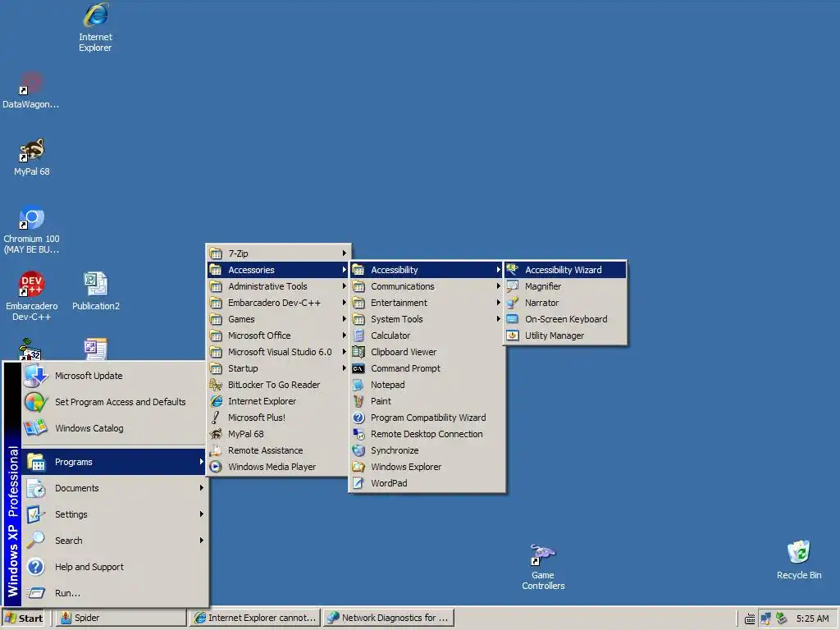This screenshot has height=630, width=840.
Task: Select the MyPal 68 desktop shortcut
Action: pos(32,157)
